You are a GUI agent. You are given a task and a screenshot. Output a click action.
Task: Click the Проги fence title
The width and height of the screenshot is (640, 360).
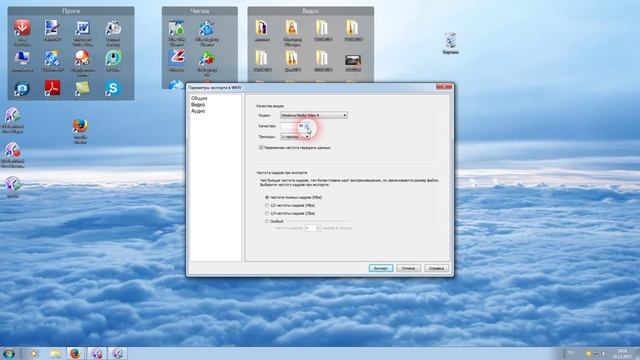(x=71, y=11)
